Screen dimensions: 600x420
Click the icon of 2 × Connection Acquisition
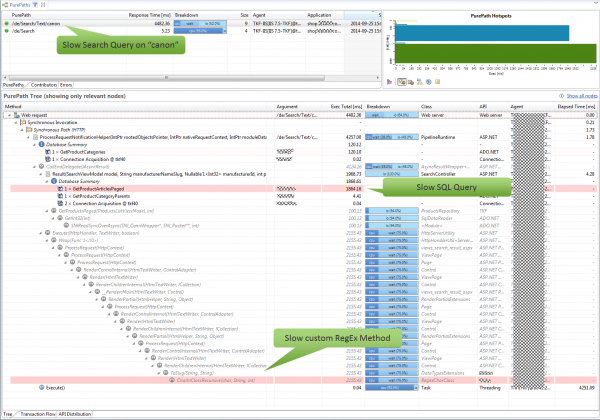pyautogui.click(x=60, y=203)
